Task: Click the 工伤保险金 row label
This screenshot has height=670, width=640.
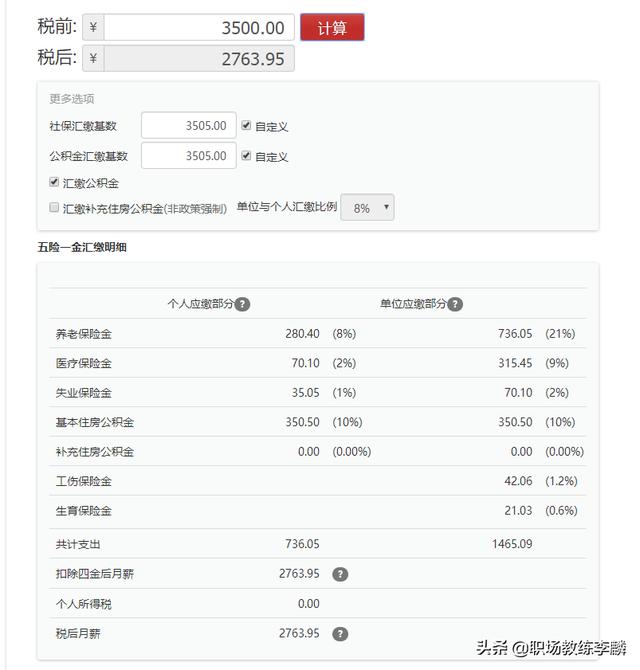Action: pyautogui.click(x=84, y=481)
